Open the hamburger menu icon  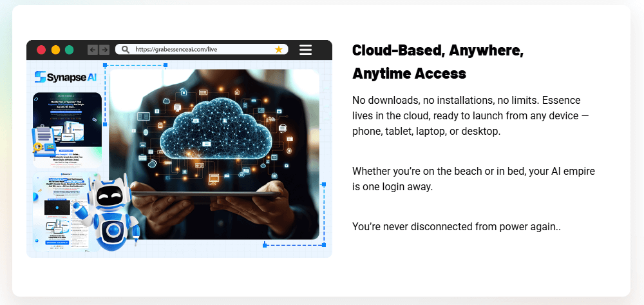pyautogui.click(x=306, y=50)
